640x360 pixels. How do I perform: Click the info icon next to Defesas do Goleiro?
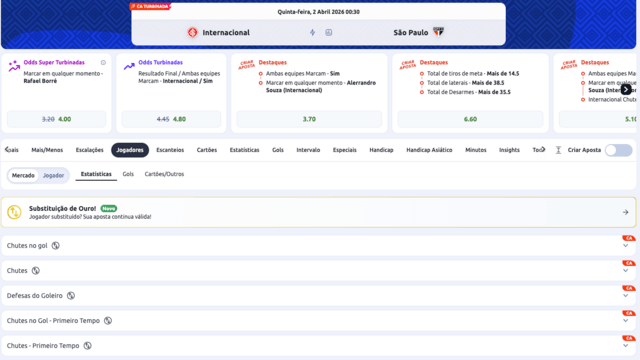coord(71,296)
